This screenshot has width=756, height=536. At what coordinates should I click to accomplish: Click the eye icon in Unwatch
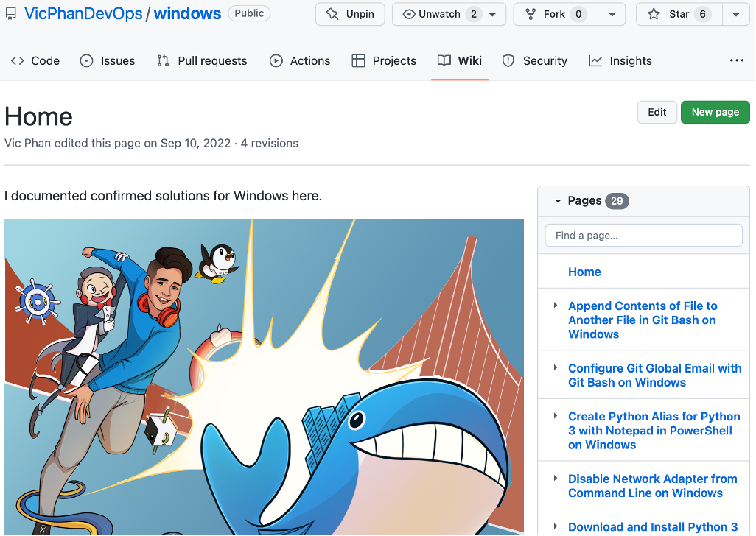click(x=409, y=15)
